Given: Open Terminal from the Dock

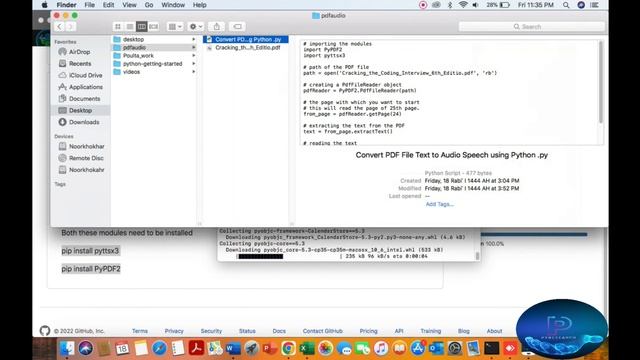Looking at the screenshot, I should 491,348.
